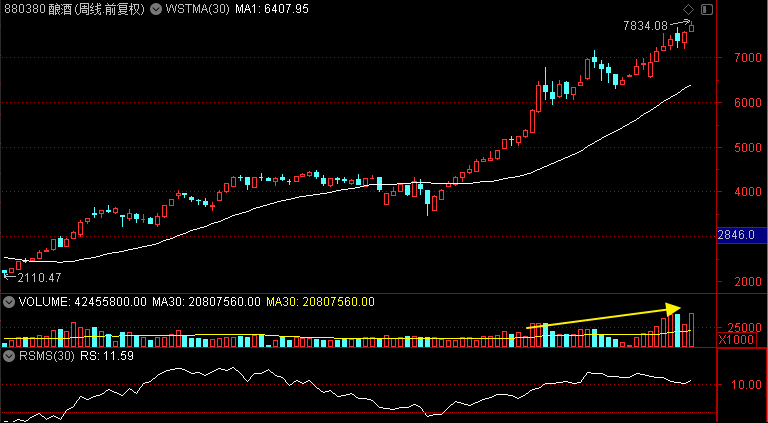
Task: Toggle the side panel icon at top-right
Action: point(707,9)
